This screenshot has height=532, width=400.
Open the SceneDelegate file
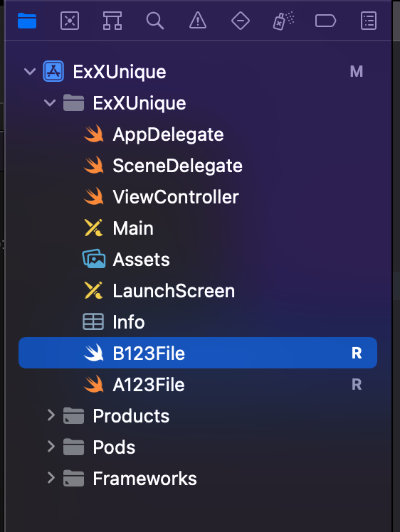tap(178, 166)
